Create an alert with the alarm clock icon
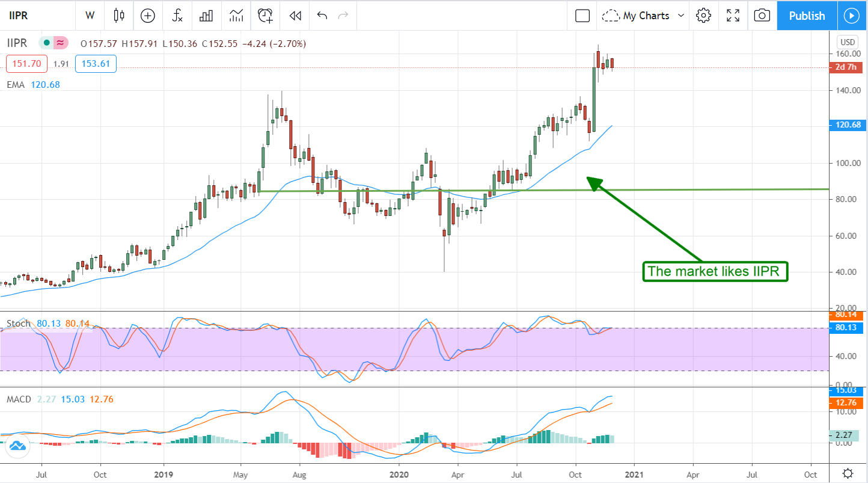Viewport: 868px width, 483px height. pos(265,16)
